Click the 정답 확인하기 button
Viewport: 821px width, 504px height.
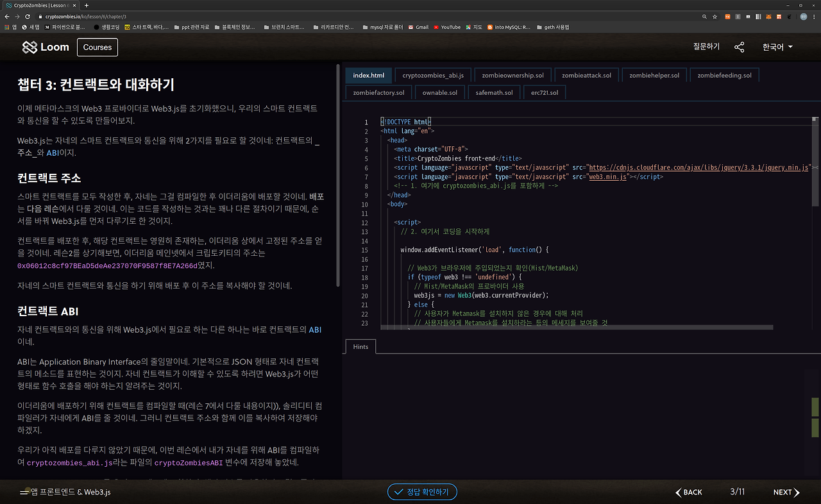click(422, 492)
